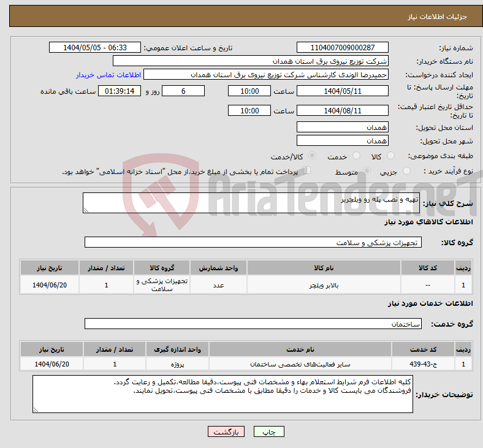Viewport: 483px width, 448px height.
Task: Click the response deadline time 10:00 field
Action: (x=249, y=91)
